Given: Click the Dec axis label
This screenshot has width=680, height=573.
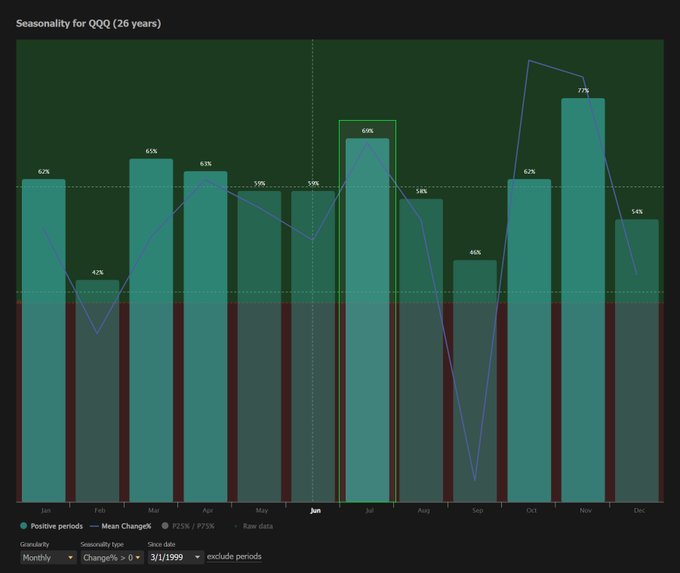Looking at the screenshot, I should 639,511.
